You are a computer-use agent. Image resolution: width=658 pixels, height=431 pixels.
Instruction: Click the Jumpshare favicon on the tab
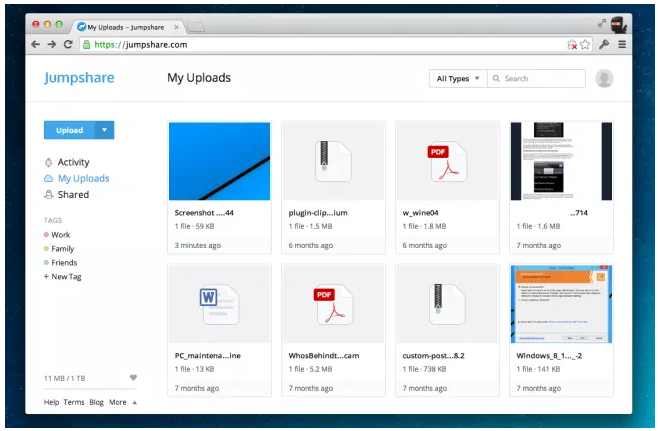[81, 27]
